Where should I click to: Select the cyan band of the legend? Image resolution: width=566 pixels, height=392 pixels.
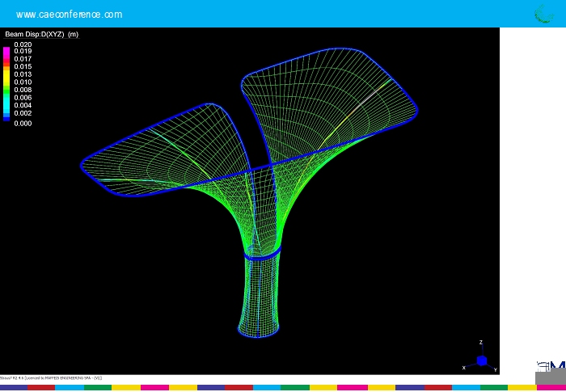6,105
